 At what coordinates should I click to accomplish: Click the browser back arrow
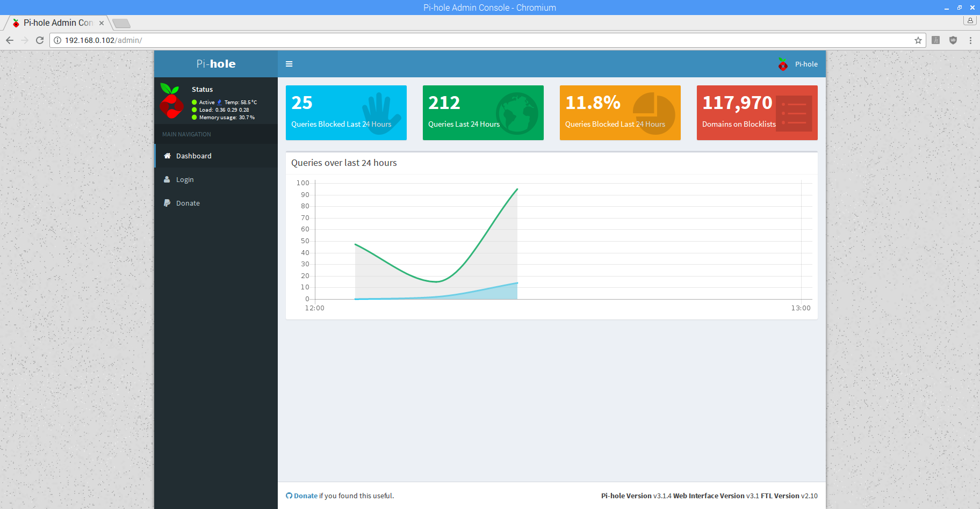click(10, 40)
